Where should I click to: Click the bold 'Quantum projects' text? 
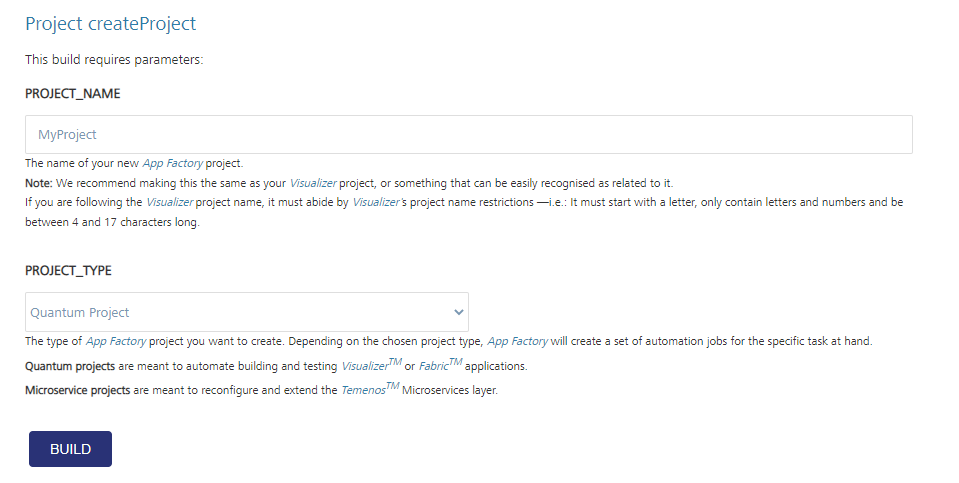pos(70,366)
